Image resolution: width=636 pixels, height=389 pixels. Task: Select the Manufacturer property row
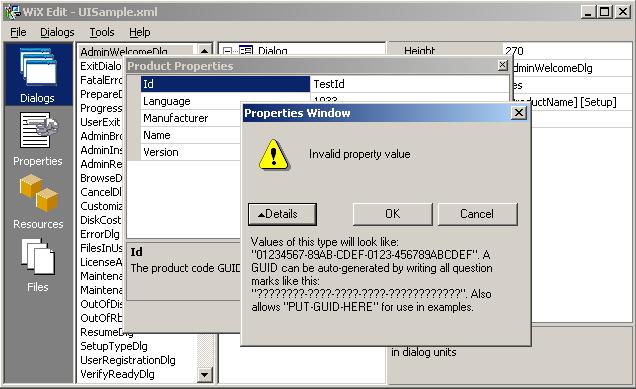click(191, 118)
